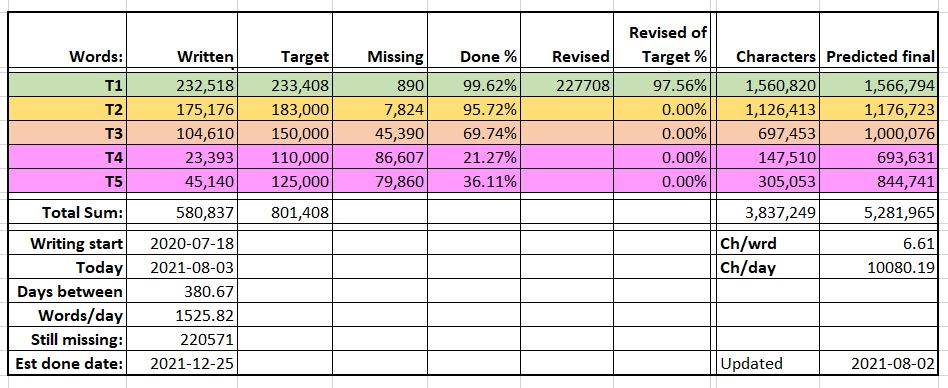The width and height of the screenshot is (948, 388).
Task: Click the Words: header cell
Action: point(67,39)
